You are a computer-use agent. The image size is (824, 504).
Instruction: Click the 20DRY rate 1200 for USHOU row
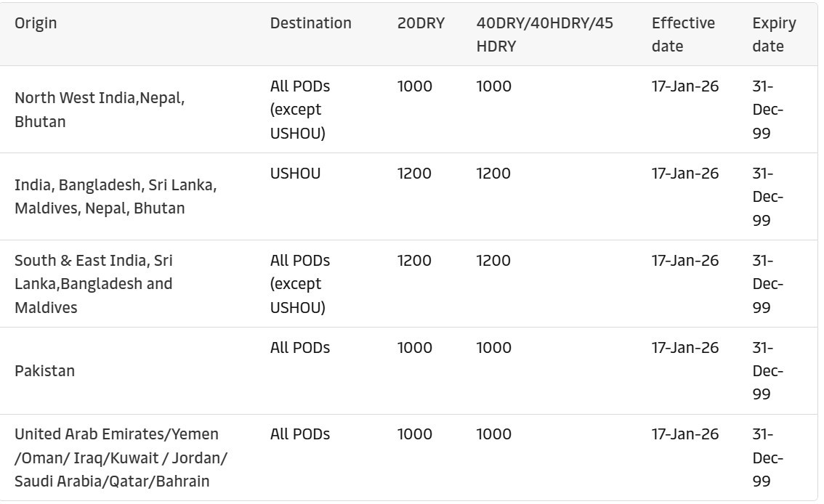pos(414,174)
